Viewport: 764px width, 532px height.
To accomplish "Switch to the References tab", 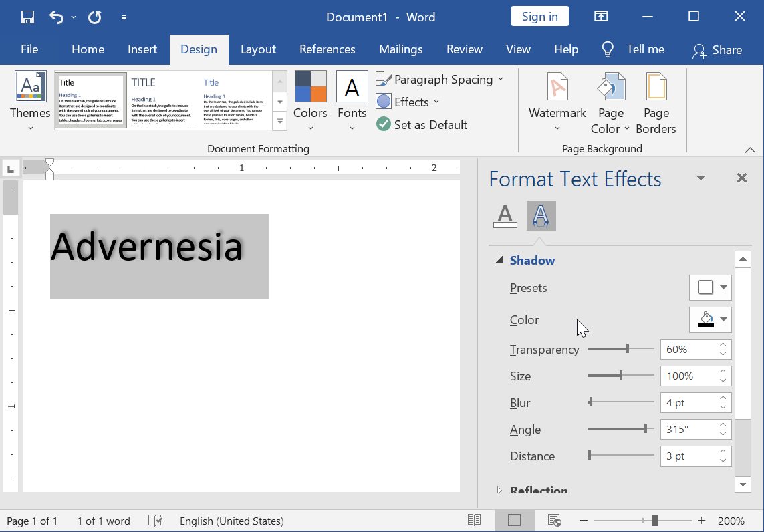I will coord(328,49).
